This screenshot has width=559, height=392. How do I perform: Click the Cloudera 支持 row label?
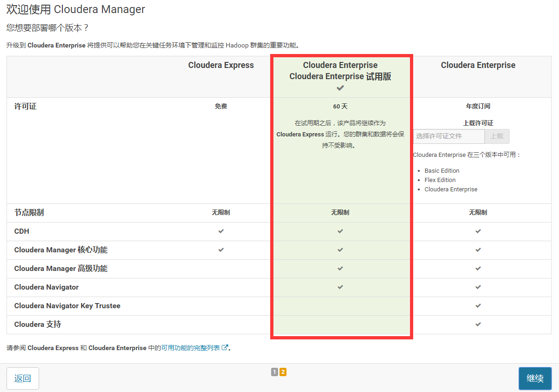click(38, 324)
